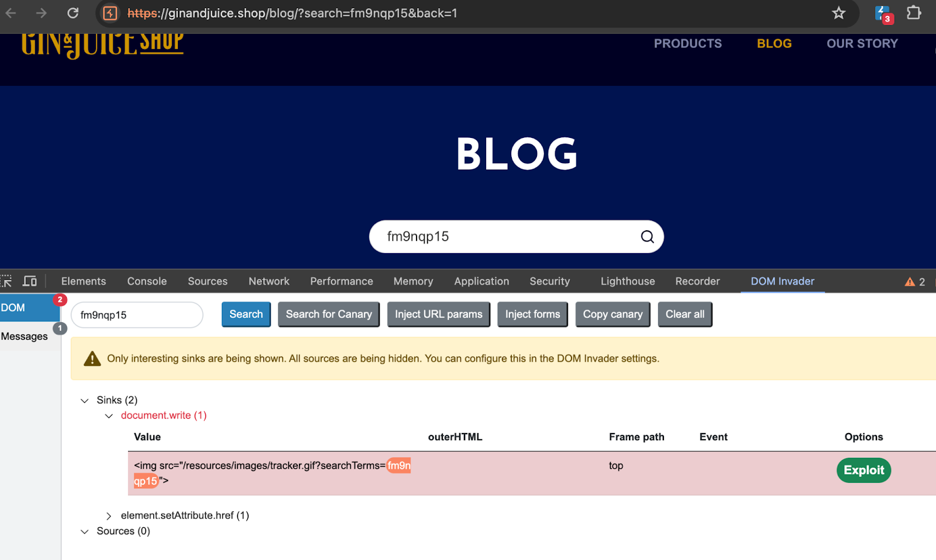
Task: Switch to the Application tab
Action: [x=482, y=281]
